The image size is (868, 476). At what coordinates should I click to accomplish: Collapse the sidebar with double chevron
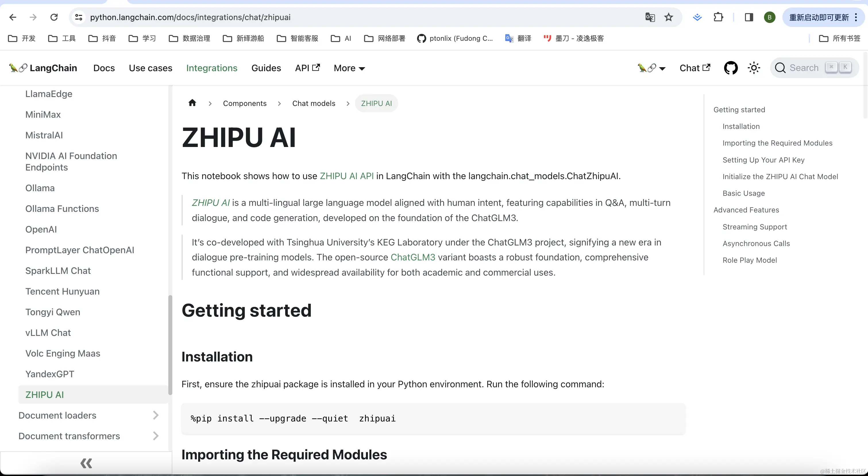click(86, 464)
